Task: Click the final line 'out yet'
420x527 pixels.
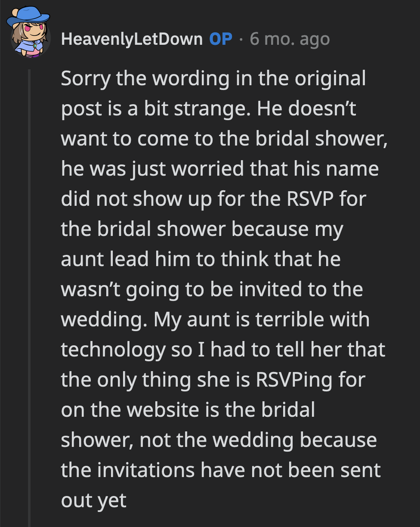Action: pyautogui.click(x=93, y=499)
